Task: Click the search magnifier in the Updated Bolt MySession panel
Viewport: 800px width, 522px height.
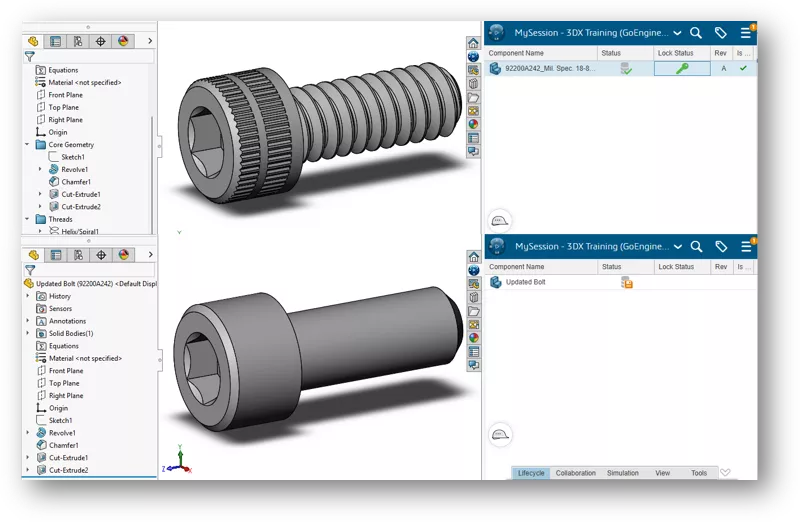Action: click(x=696, y=247)
